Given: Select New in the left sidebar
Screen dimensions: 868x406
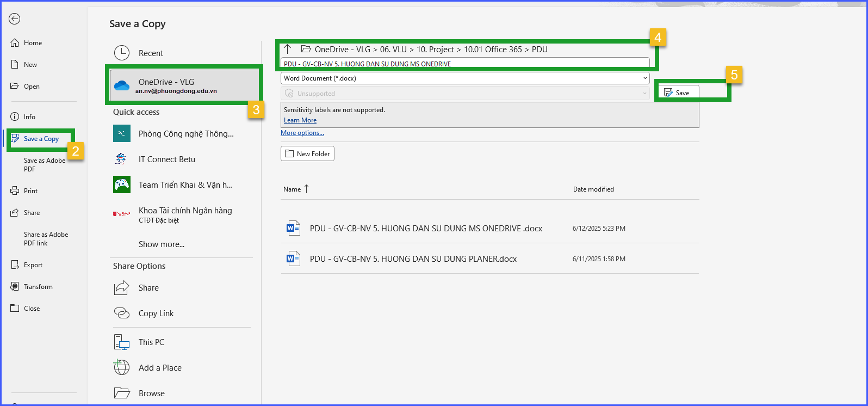Looking at the screenshot, I should [x=30, y=65].
